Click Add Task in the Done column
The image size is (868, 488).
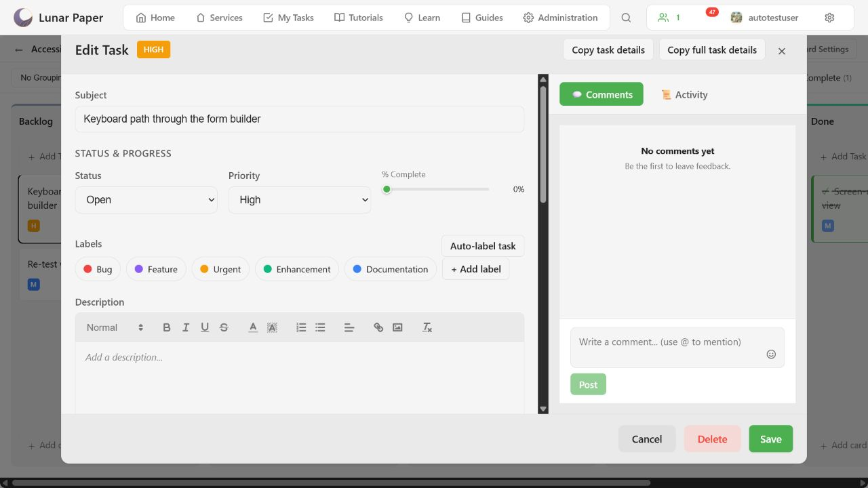(843, 156)
